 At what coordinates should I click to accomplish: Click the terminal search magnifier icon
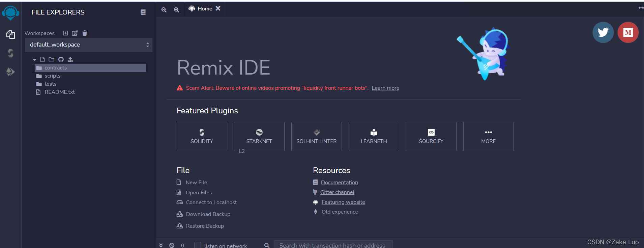(x=267, y=245)
